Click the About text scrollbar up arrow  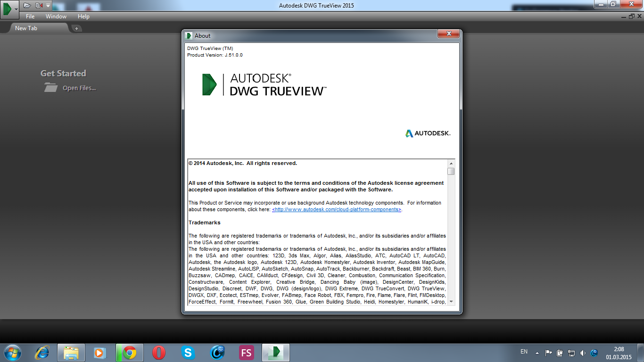(x=451, y=163)
